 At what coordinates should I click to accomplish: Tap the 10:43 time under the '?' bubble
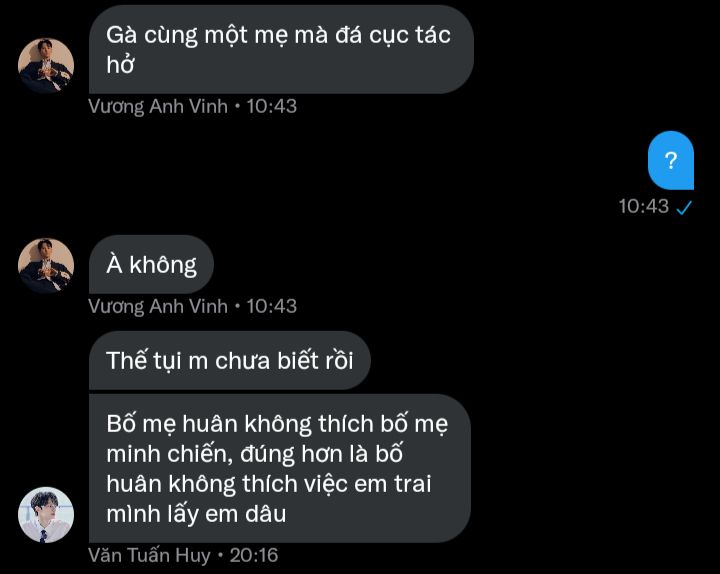pyautogui.click(x=643, y=206)
